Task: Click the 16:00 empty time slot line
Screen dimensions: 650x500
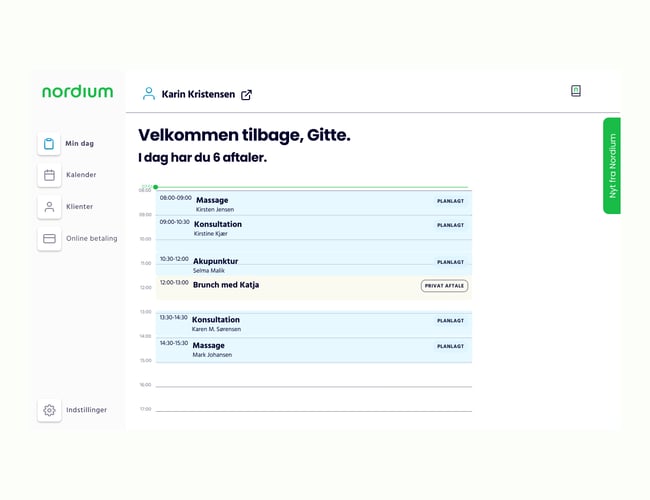Action: (x=314, y=387)
